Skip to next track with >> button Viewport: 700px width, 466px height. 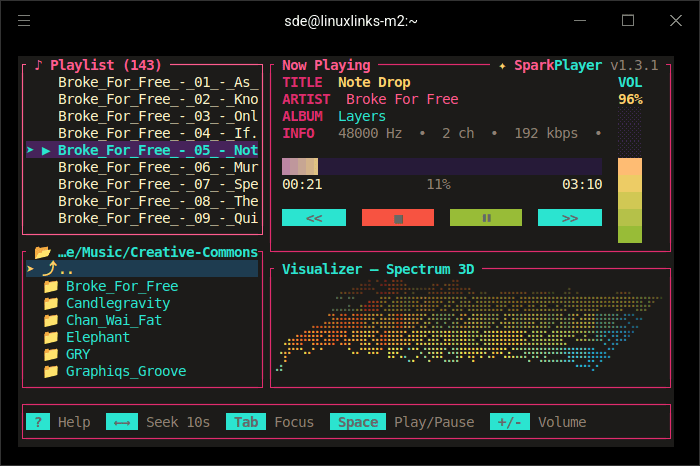pos(570,218)
